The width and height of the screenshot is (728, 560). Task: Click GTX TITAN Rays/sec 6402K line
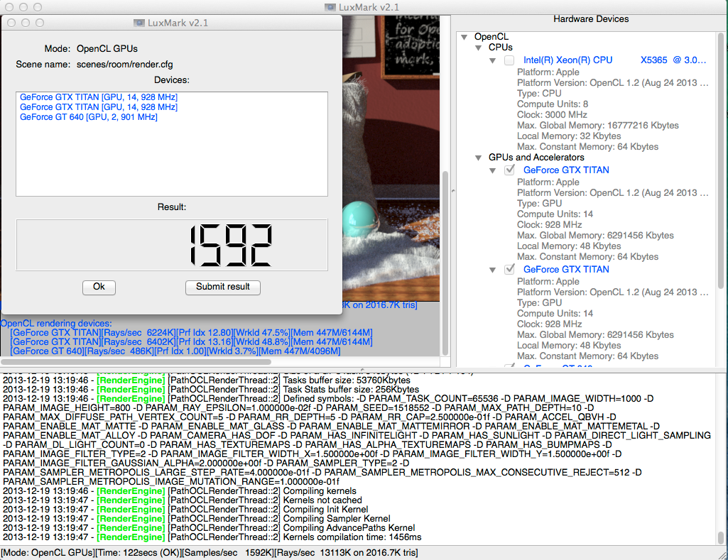(x=191, y=342)
